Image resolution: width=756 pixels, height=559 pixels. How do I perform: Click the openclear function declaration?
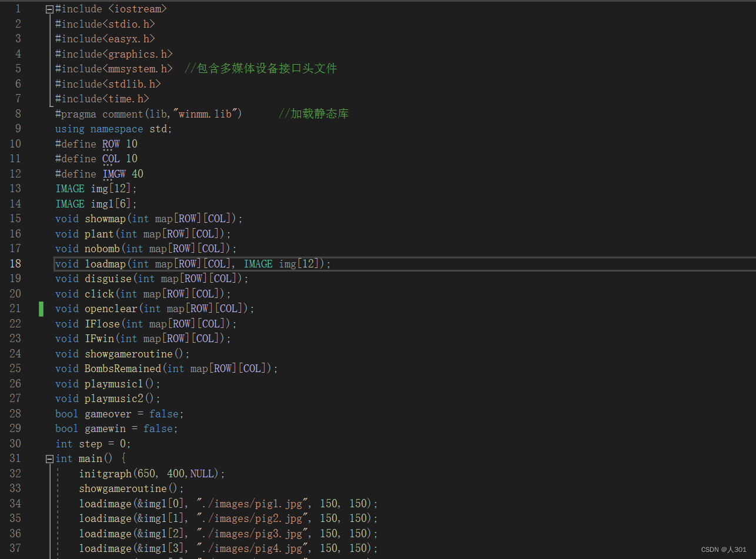coord(155,309)
